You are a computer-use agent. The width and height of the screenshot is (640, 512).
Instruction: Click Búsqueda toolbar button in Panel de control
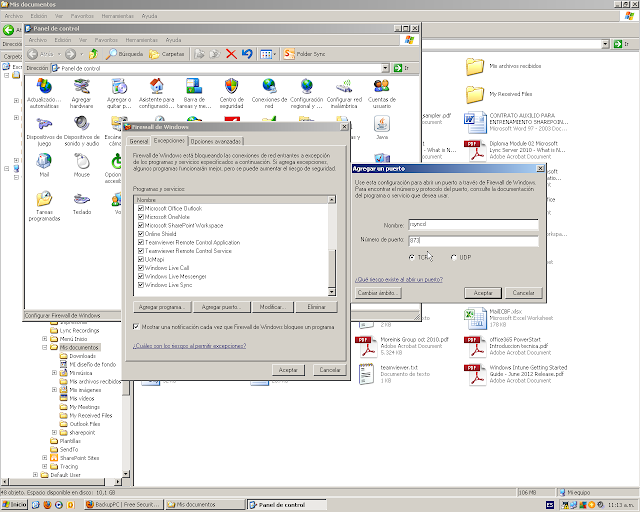click(124, 54)
